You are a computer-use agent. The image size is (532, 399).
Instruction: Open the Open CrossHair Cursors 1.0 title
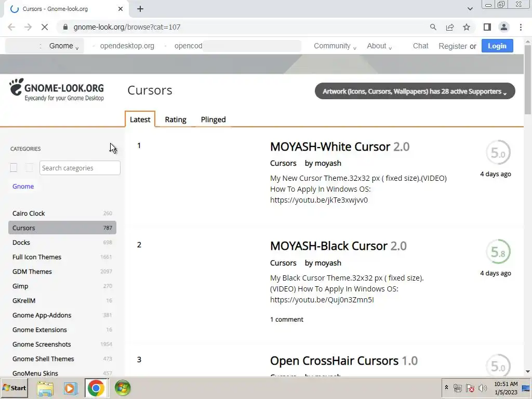click(344, 361)
